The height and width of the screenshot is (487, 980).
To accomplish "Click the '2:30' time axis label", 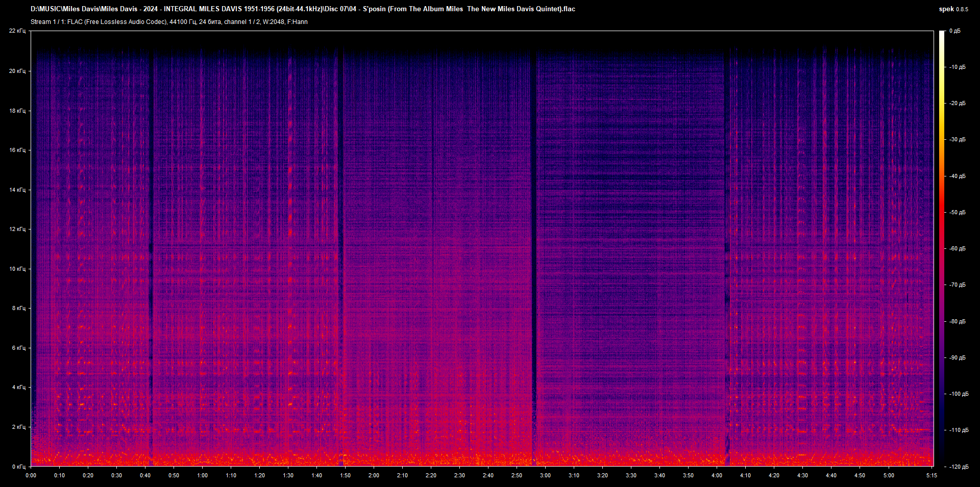I will pos(460,475).
